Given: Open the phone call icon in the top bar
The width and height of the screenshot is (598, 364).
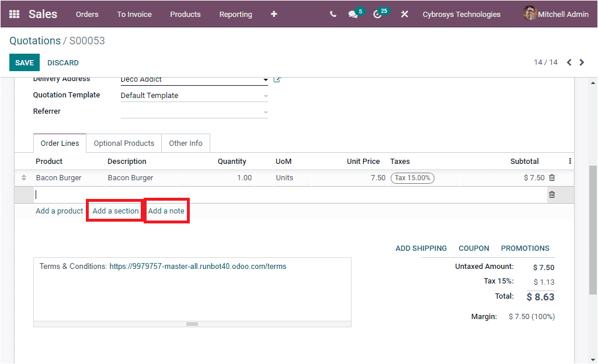Looking at the screenshot, I should click(x=332, y=14).
